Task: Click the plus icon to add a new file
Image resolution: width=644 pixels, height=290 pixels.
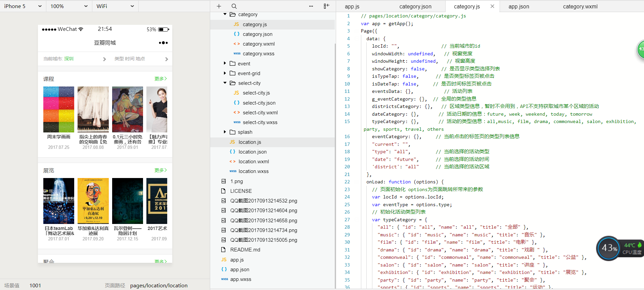Action: (219, 6)
